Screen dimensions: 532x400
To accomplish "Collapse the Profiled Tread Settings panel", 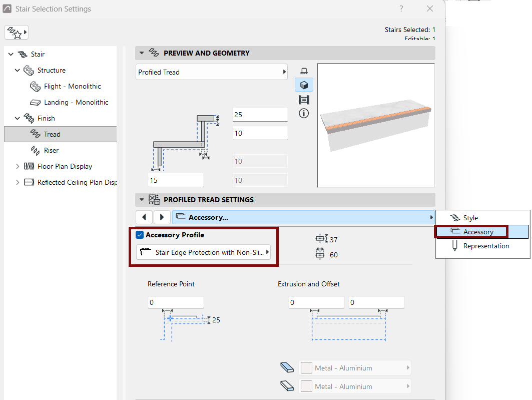I will [142, 199].
